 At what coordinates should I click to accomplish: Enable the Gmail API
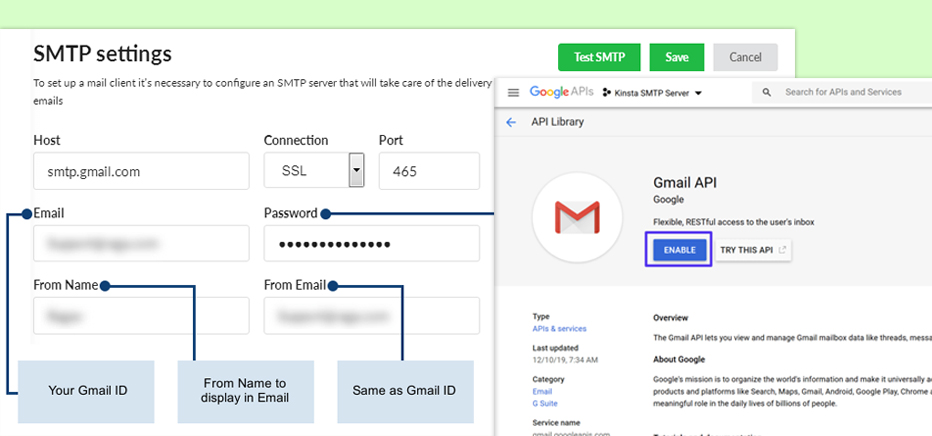click(x=679, y=250)
